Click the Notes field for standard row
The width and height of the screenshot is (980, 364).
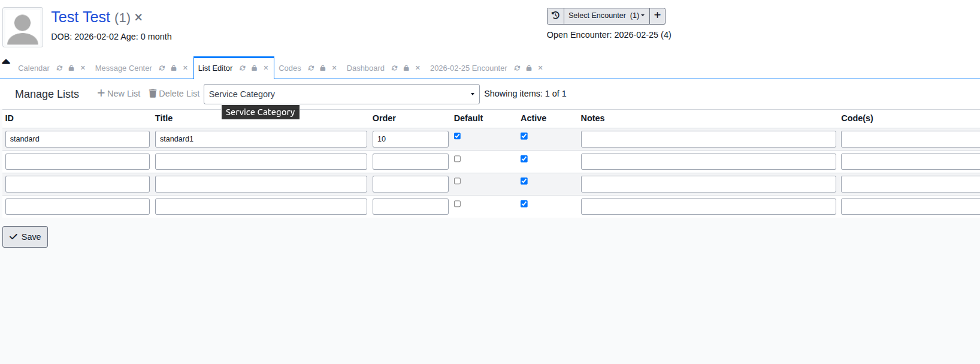(708, 139)
